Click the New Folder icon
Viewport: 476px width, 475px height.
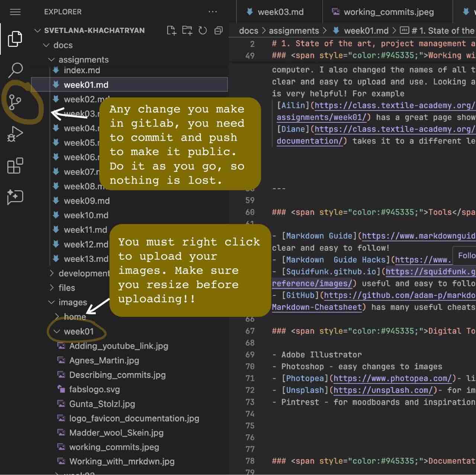[187, 31]
